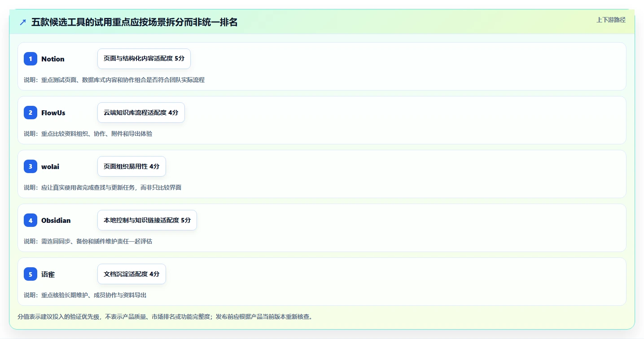644x339 pixels.
Task: Click number badge 4 next to Obsidian
Action: [31, 220]
